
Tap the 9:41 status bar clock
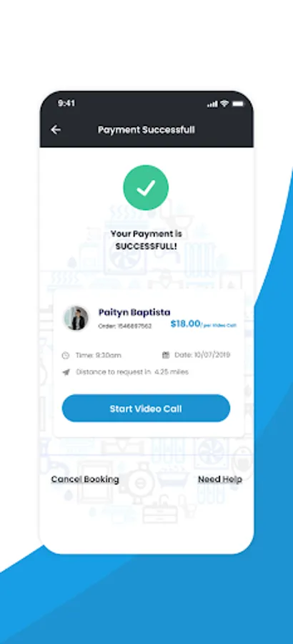click(x=66, y=104)
